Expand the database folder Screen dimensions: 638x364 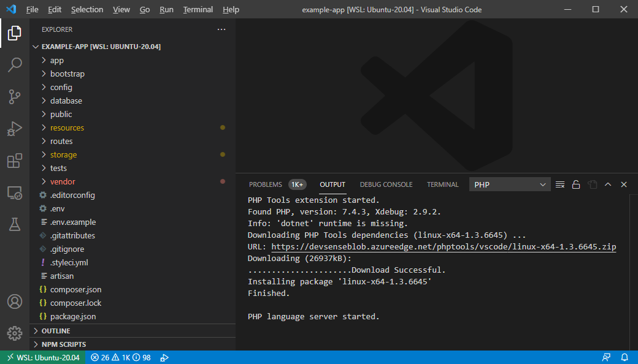[133, 100]
